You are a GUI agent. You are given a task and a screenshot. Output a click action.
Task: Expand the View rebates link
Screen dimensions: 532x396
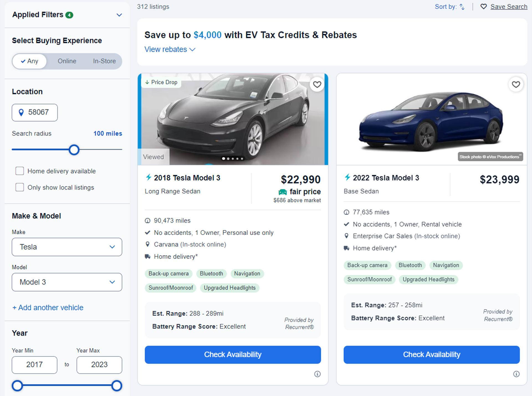(x=170, y=49)
